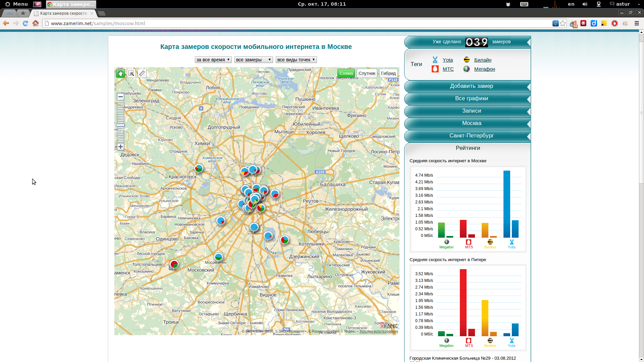This screenshot has width=644, height=362.
Task: Open the Санкт-Петербург menu item
Action: click(471, 136)
